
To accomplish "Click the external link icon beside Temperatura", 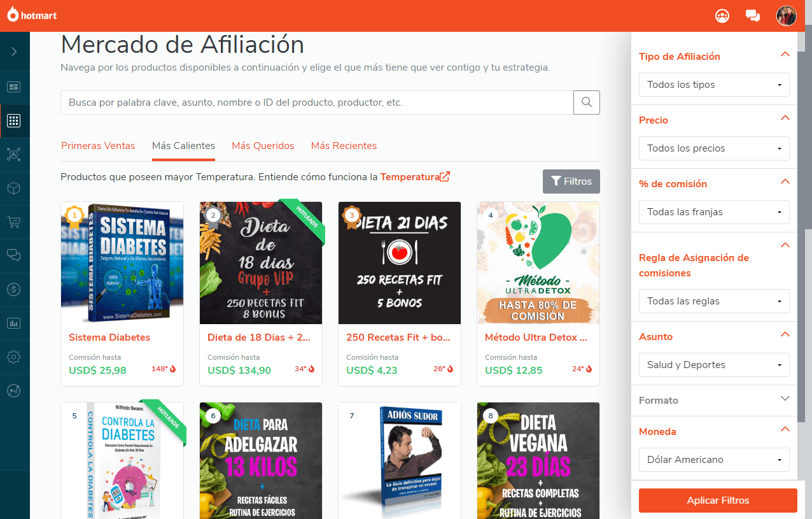I will pos(445,176).
